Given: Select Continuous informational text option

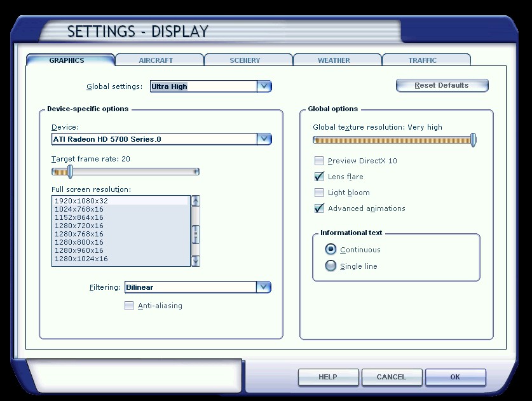Looking at the screenshot, I should click(x=331, y=250).
